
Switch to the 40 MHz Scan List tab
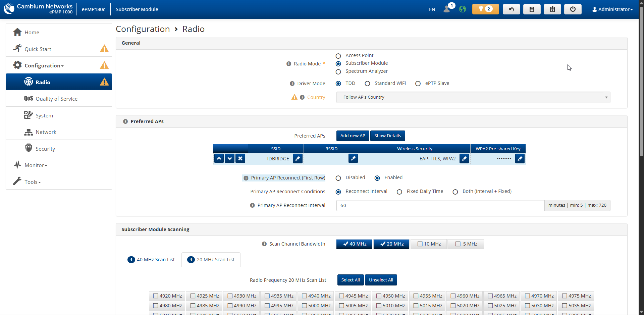(151, 260)
